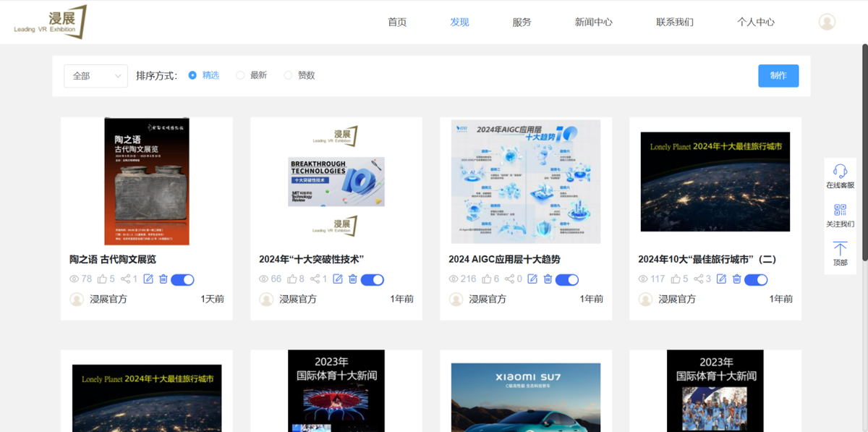This screenshot has width=868, height=432.
Task: Open the title 2024年“十大突破性技术”
Action: 311,259
